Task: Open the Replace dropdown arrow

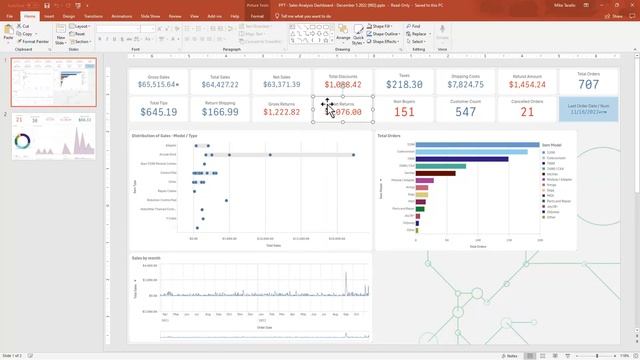Action: point(430,34)
